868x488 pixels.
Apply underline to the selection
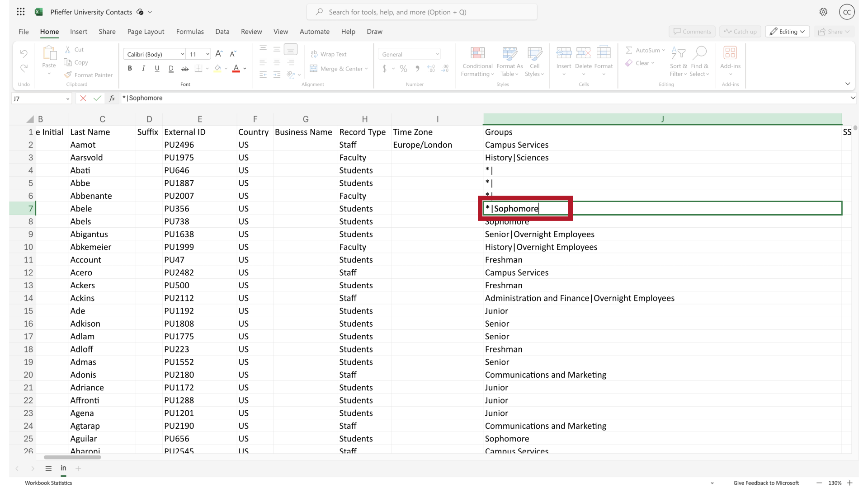click(x=157, y=68)
